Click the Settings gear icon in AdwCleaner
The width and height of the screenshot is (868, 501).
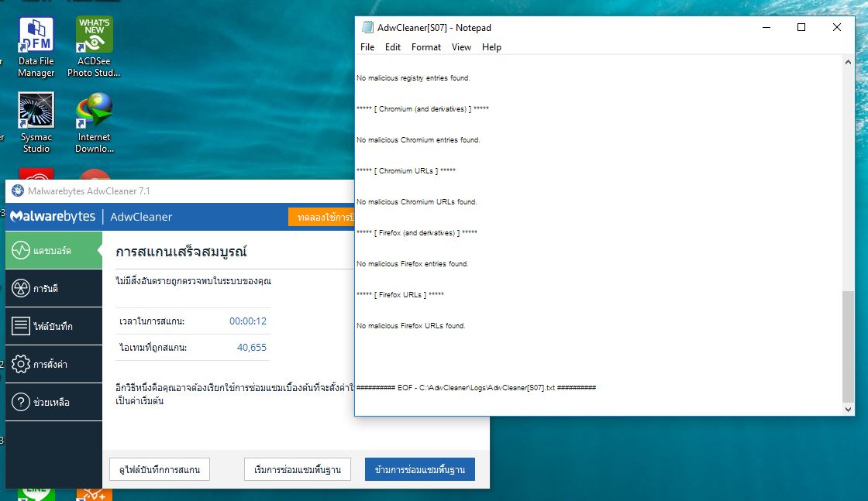coord(21,364)
